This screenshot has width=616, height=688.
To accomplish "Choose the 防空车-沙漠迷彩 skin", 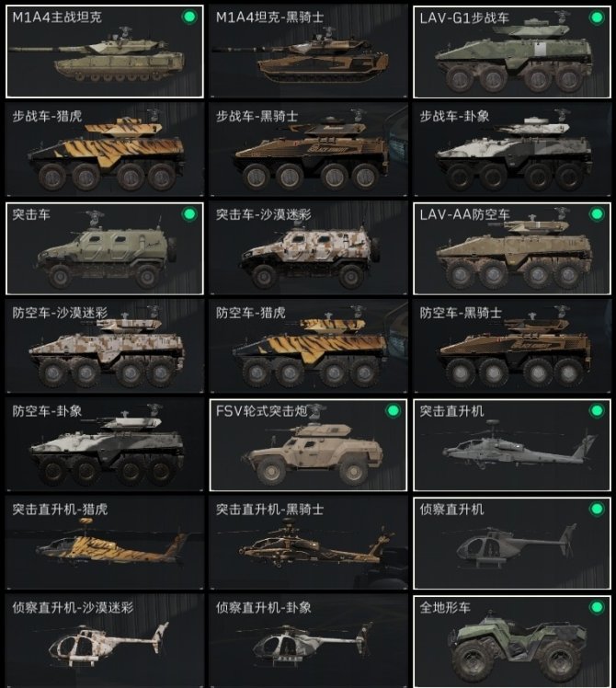I will point(105,347).
